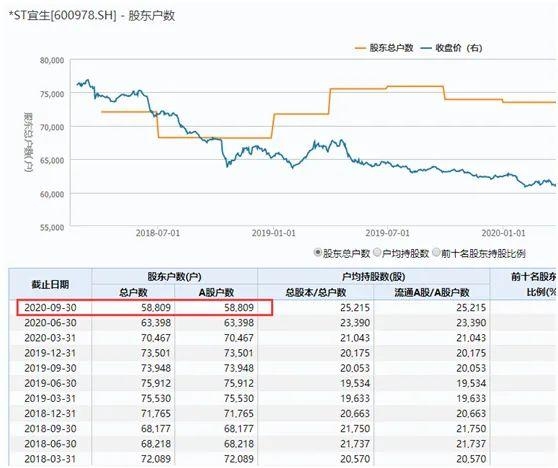This screenshot has width=558, height=468.
Task: Click the 80,000 y-axis label
Action: click(52, 61)
